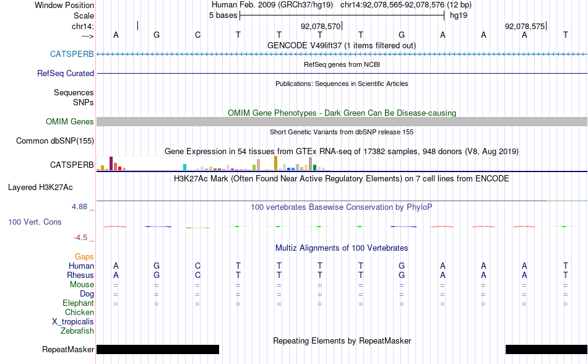Click the C base in the ruler sequence

[x=197, y=35]
